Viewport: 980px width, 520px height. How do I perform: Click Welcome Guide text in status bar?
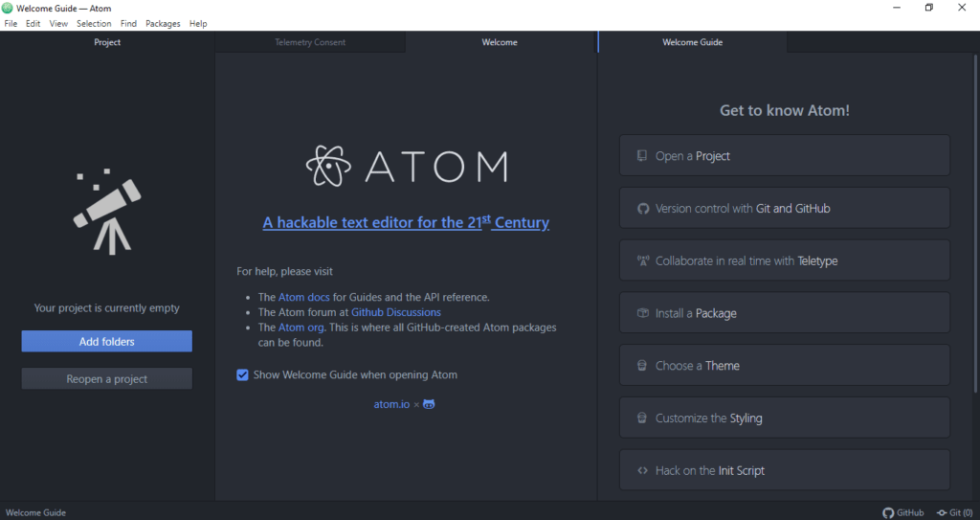[x=35, y=512]
